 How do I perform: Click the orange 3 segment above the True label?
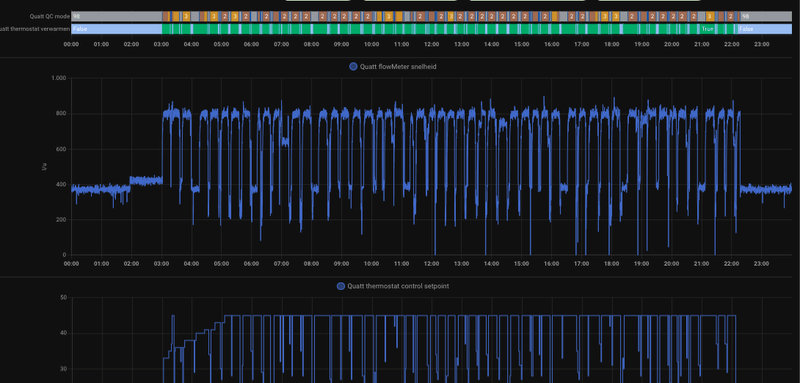click(709, 16)
